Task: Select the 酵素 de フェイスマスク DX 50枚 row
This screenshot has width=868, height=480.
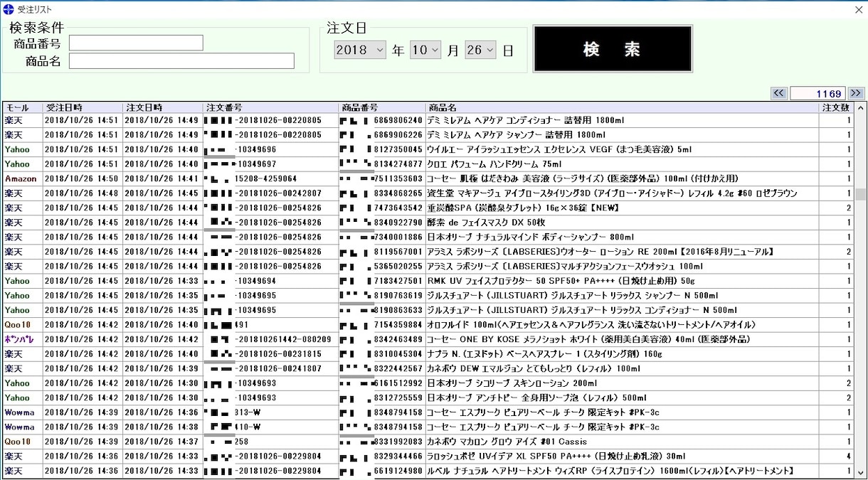Action: (428, 222)
